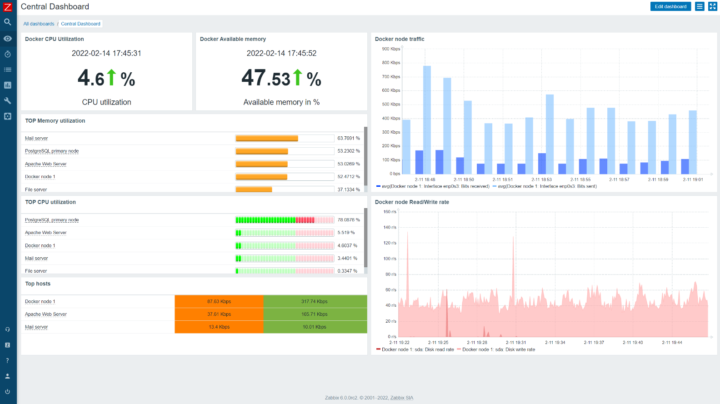
Task: Open the Configuration wrench icon menu
Action: [x=7, y=101]
